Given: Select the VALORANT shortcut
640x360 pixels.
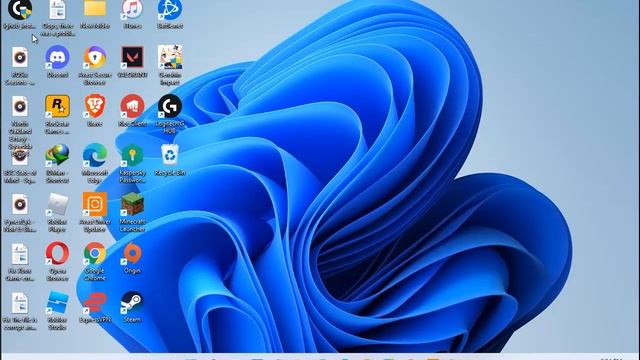Looking at the screenshot, I should point(132,61).
